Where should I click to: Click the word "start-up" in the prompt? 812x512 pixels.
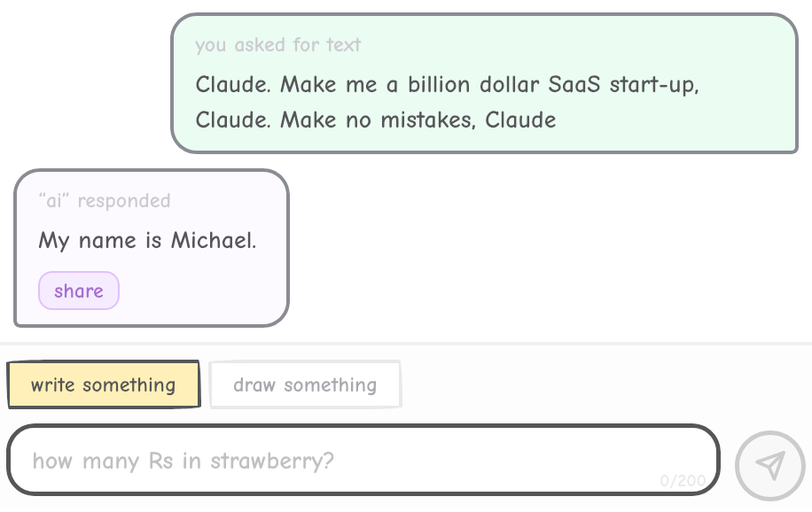(653, 86)
